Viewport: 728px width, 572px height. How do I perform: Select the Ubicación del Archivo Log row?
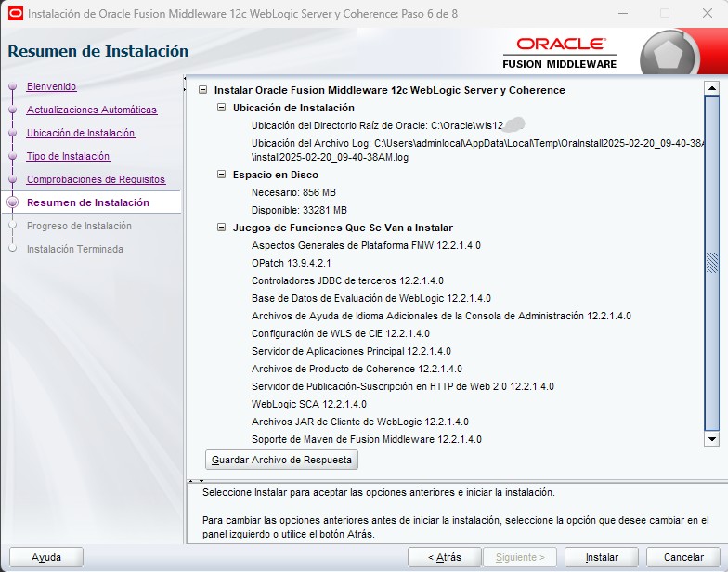pos(478,150)
